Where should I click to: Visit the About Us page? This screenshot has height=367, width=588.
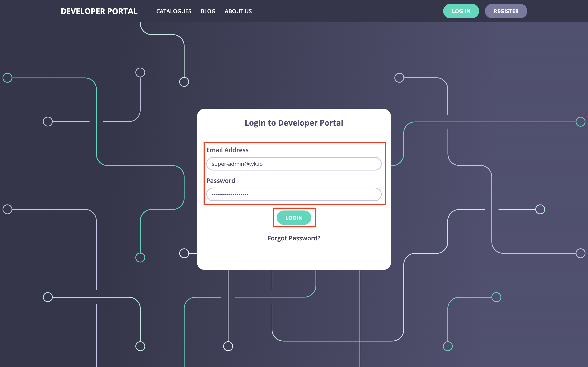point(238,11)
